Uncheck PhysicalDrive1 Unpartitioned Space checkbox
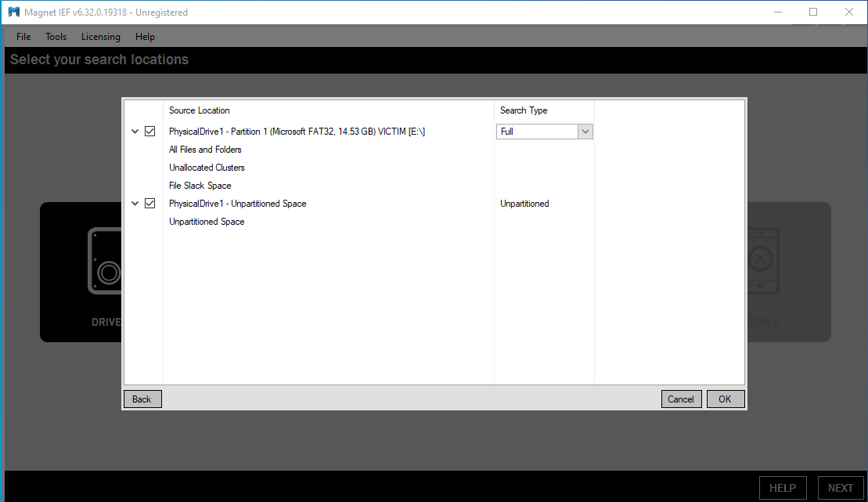Image resolution: width=868 pixels, height=502 pixels. [150, 204]
